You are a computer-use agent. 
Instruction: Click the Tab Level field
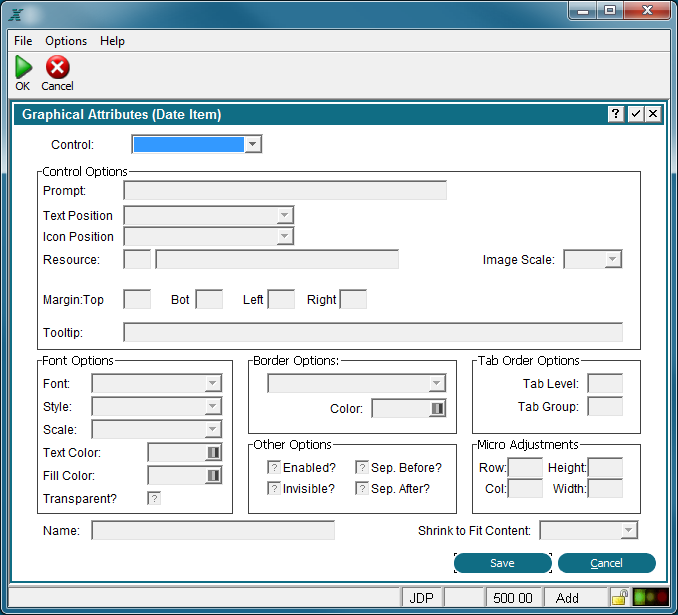(605, 383)
